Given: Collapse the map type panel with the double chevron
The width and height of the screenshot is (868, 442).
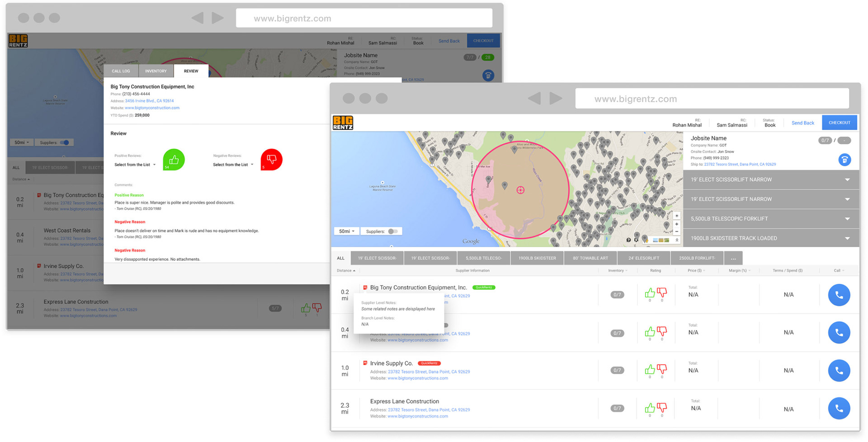Looking at the screenshot, I should 677,240.
